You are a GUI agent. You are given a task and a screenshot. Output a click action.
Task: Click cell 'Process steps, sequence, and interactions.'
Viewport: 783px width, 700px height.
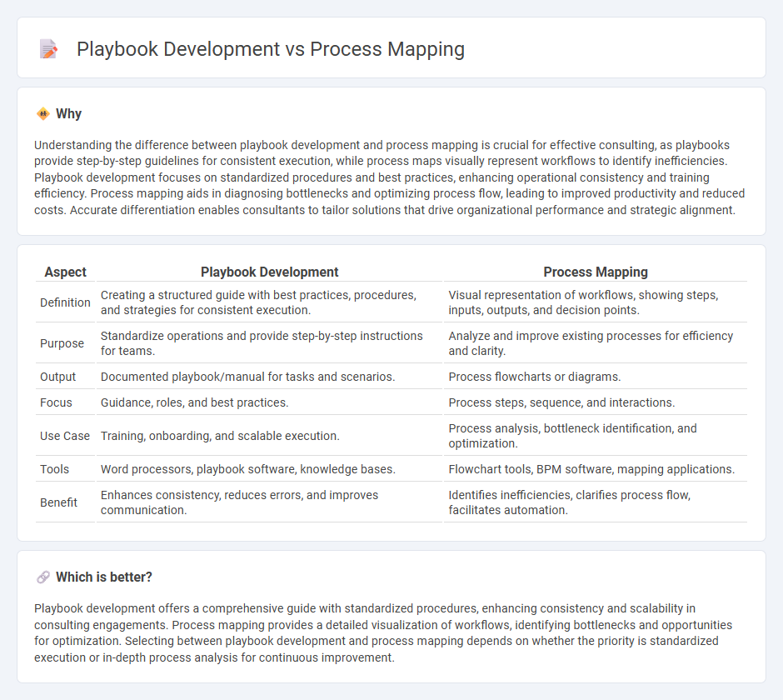(596, 402)
